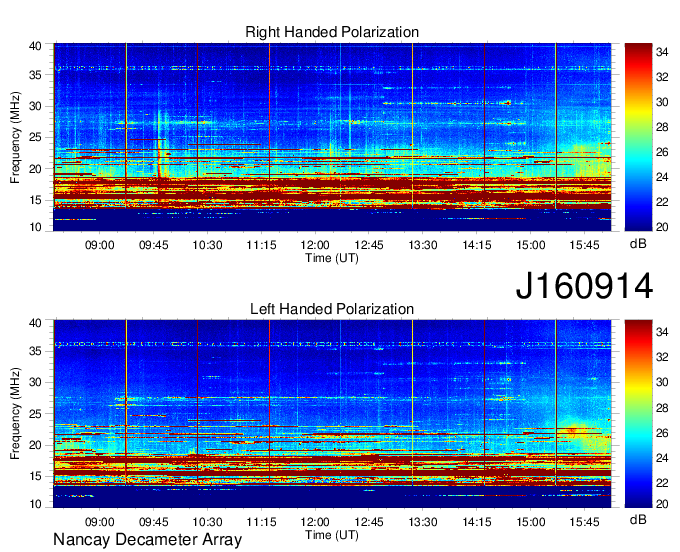Click the Right Handed plot's dB colorbar
The height and width of the screenshot is (552, 680).
638,137
